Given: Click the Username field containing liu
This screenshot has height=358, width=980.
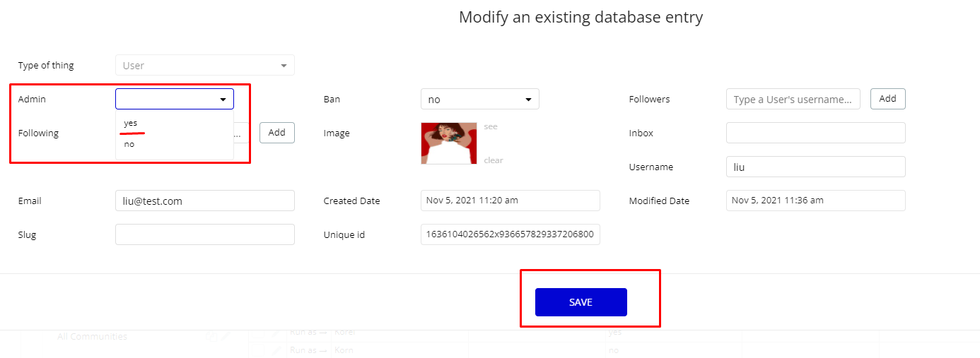Looking at the screenshot, I should [815, 167].
